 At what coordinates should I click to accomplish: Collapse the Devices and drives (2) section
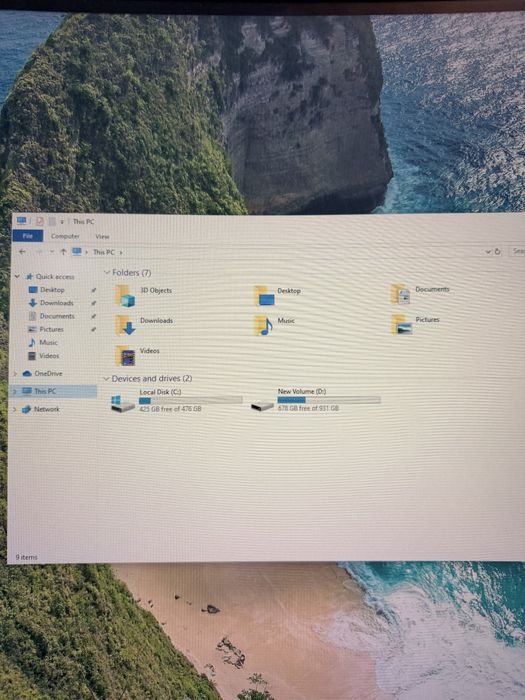pyautogui.click(x=106, y=379)
